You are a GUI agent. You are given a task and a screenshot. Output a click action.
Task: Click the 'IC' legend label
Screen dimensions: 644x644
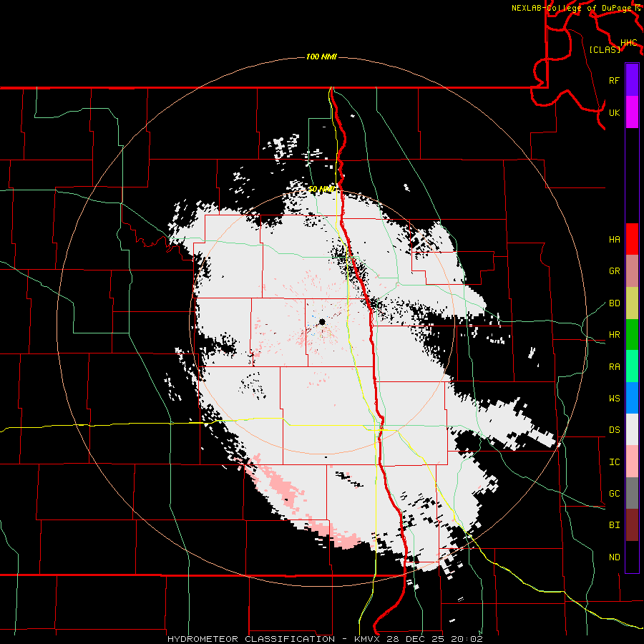[x=615, y=462]
